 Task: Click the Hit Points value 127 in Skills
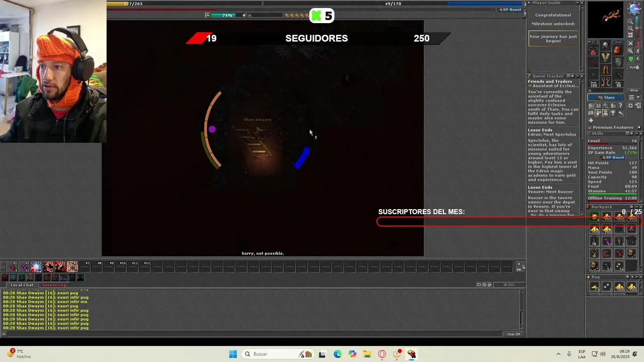[x=633, y=163]
